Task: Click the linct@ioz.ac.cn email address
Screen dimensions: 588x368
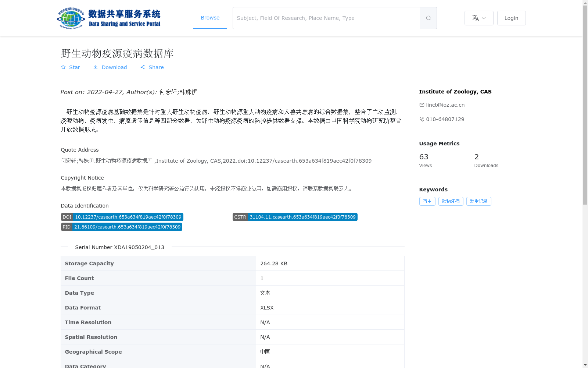Action: tap(445, 105)
